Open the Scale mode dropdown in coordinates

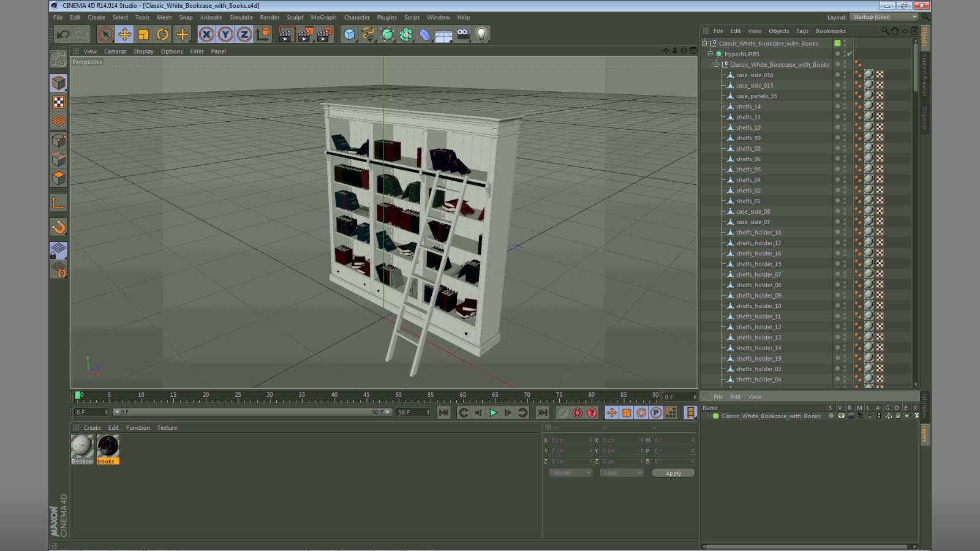(622, 473)
